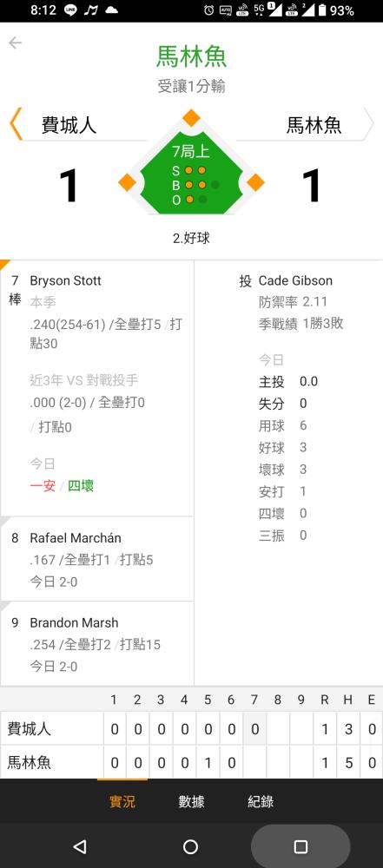Tap the second base diamond marker
Viewport: 383px width, 868px height.
191,117
